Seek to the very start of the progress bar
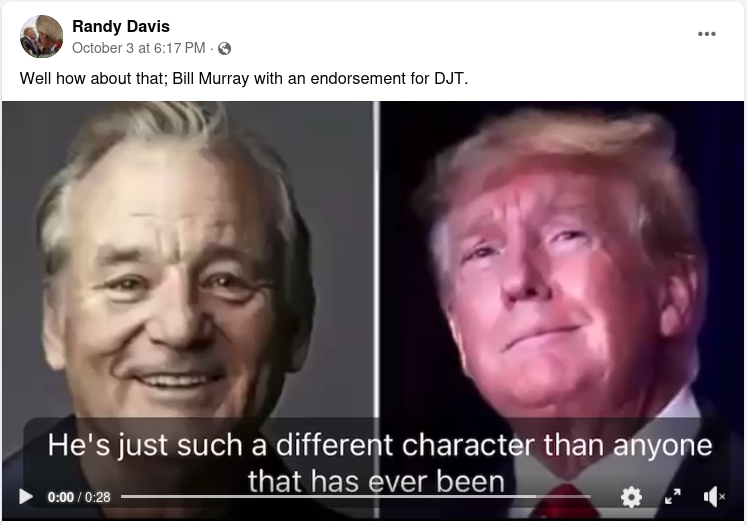747x525 pixels. tap(122, 496)
